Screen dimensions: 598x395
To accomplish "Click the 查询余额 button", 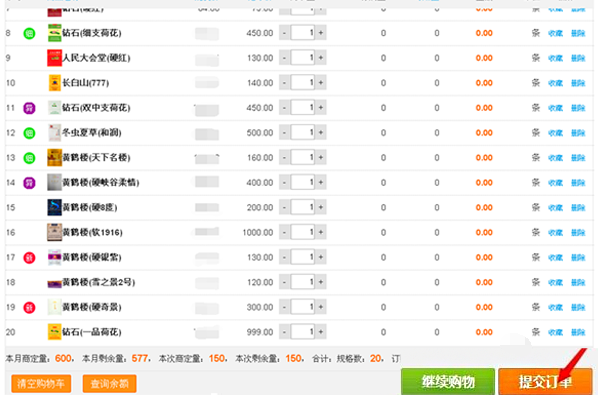I will (x=109, y=383).
